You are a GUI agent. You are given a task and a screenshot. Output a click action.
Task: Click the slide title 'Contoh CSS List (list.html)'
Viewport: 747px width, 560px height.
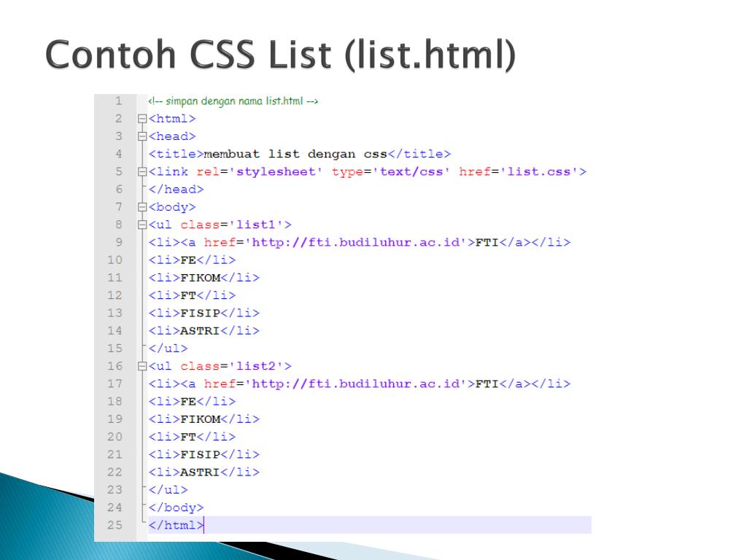pos(281,55)
